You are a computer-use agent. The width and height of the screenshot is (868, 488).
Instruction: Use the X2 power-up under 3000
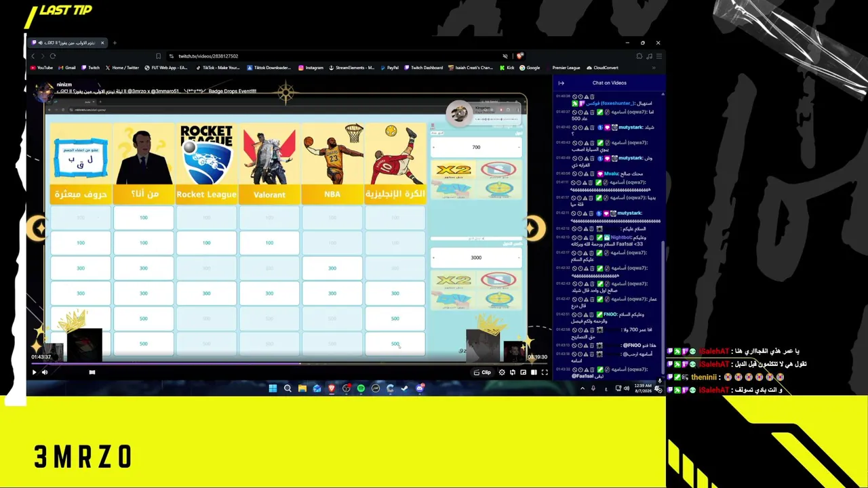point(454,281)
